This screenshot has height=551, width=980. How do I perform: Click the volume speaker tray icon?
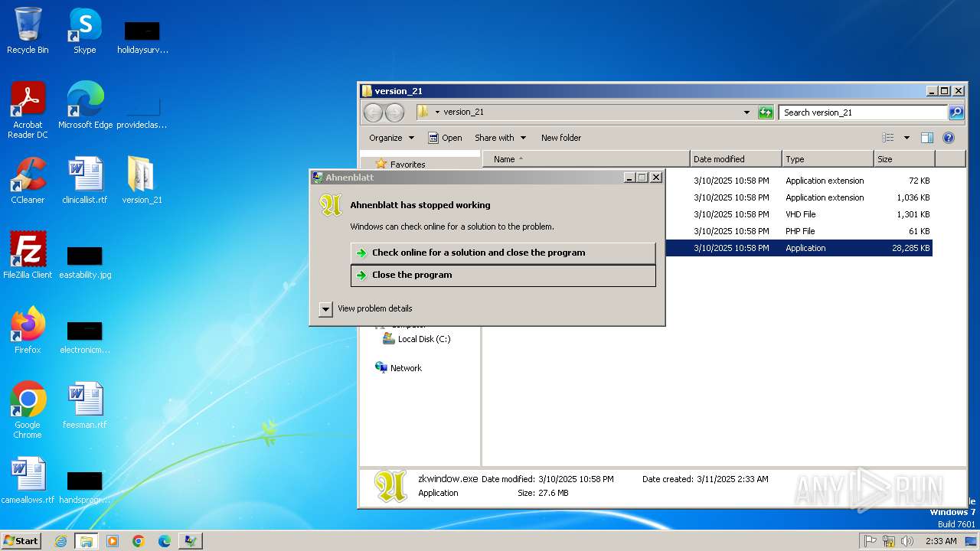(x=907, y=541)
